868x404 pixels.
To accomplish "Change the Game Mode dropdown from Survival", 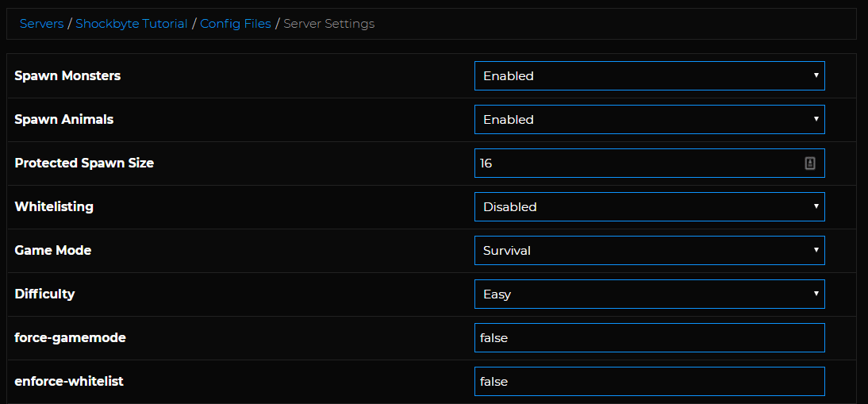I will (649, 251).
